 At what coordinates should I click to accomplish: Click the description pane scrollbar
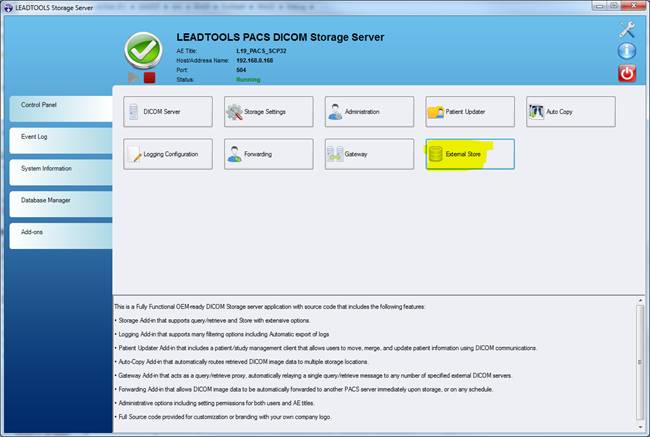pos(640,364)
